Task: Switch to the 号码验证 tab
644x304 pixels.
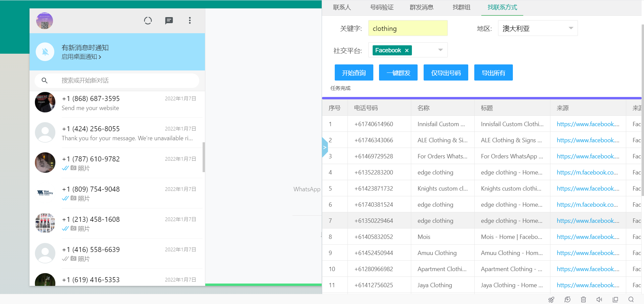Action: 382,7
